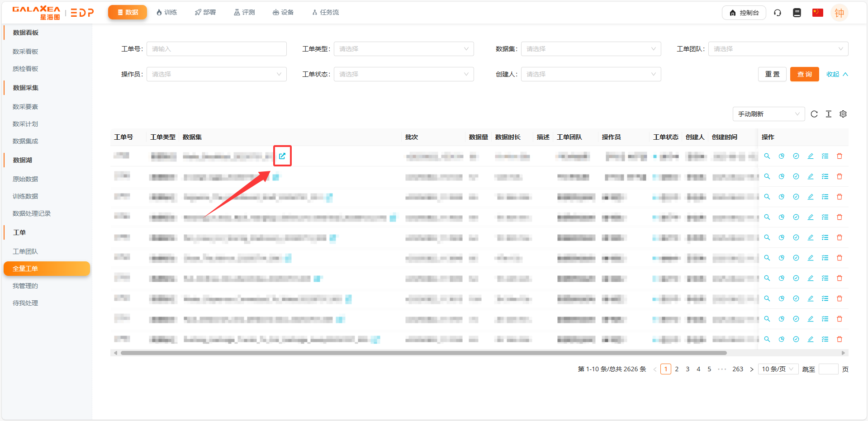Open table column settings gear icon
The height and width of the screenshot is (421, 868).
point(843,114)
